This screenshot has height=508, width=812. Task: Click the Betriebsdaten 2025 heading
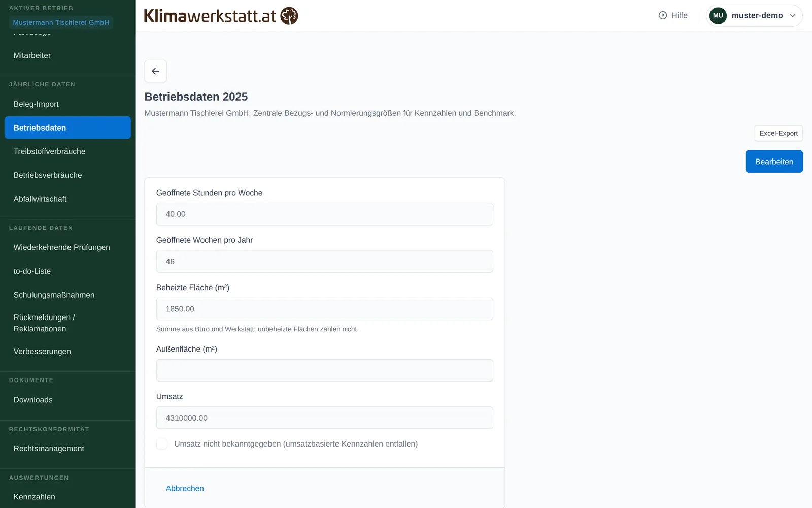tap(196, 97)
